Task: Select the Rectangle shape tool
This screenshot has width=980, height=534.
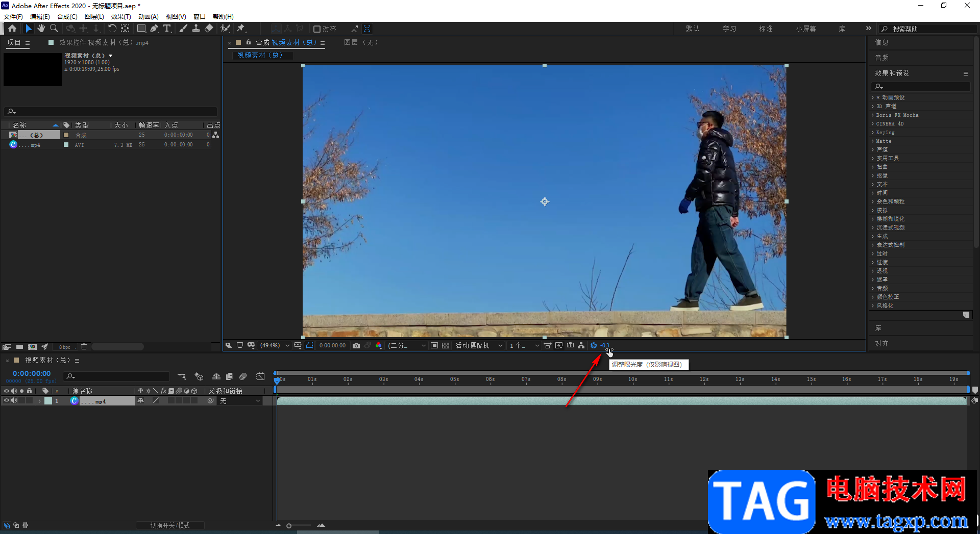Action: 141,29
